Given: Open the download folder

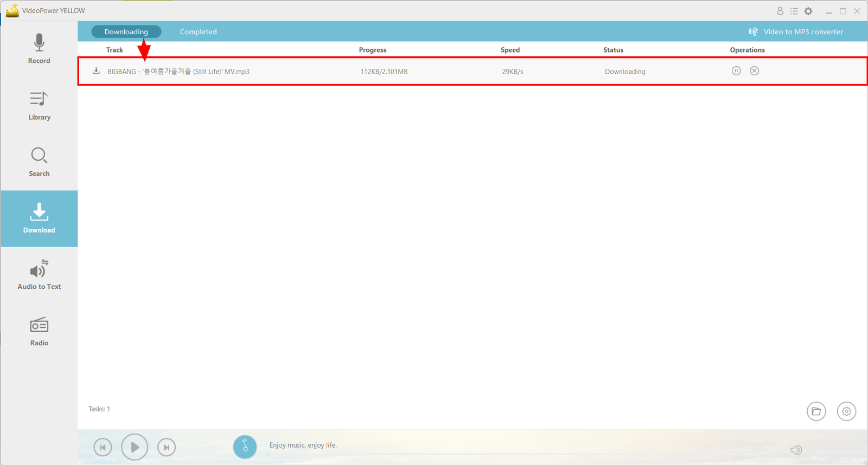Looking at the screenshot, I should pyautogui.click(x=816, y=411).
